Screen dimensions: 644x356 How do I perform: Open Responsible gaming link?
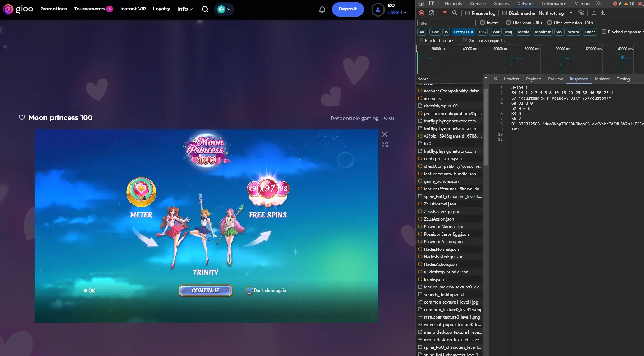click(x=354, y=118)
